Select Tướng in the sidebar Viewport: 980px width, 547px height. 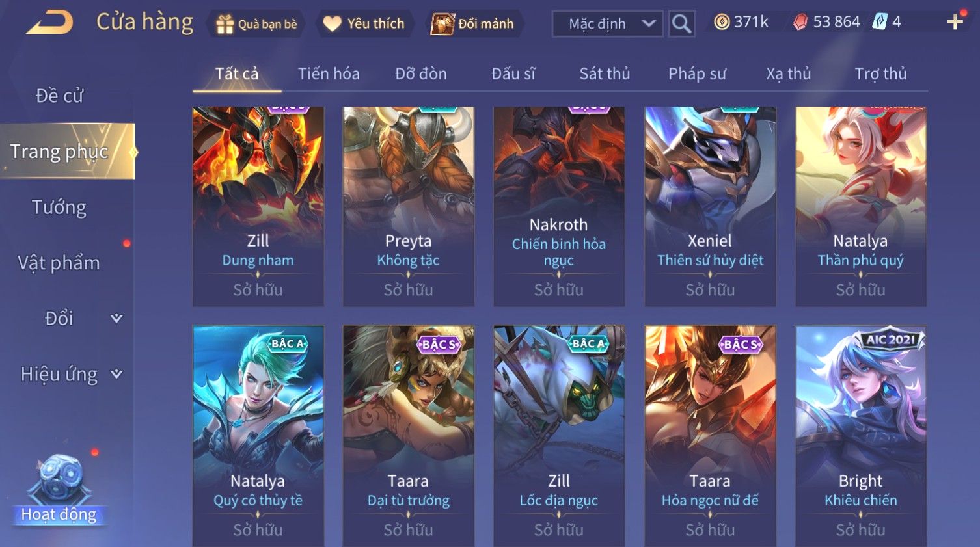pos(59,207)
